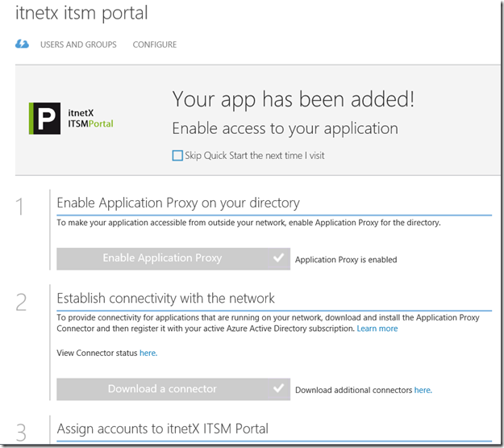Click 'Your app has been added!' heading

coord(294,99)
